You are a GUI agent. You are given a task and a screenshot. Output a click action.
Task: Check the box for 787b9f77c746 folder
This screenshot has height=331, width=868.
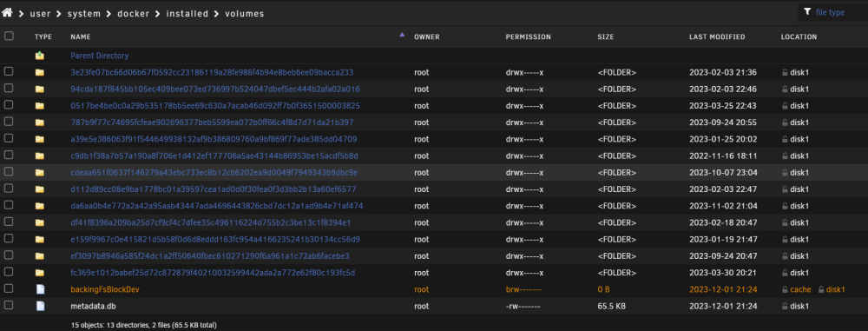point(9,122)
